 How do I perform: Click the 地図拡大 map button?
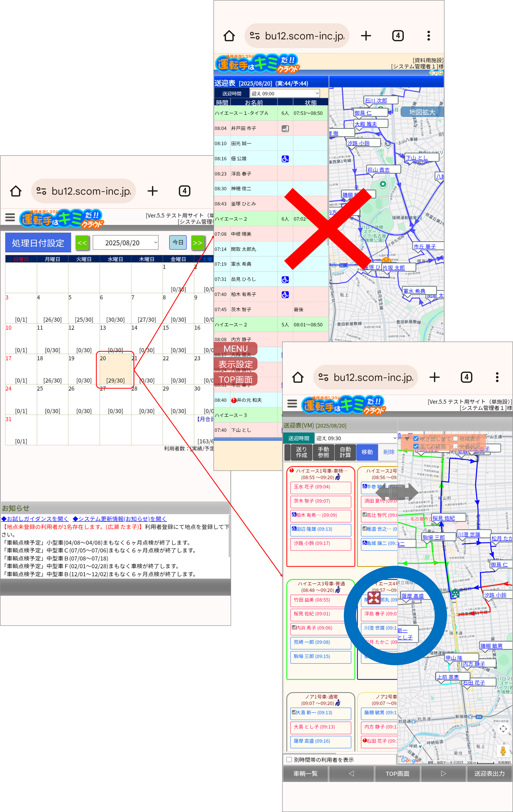(x=422, y=112)
